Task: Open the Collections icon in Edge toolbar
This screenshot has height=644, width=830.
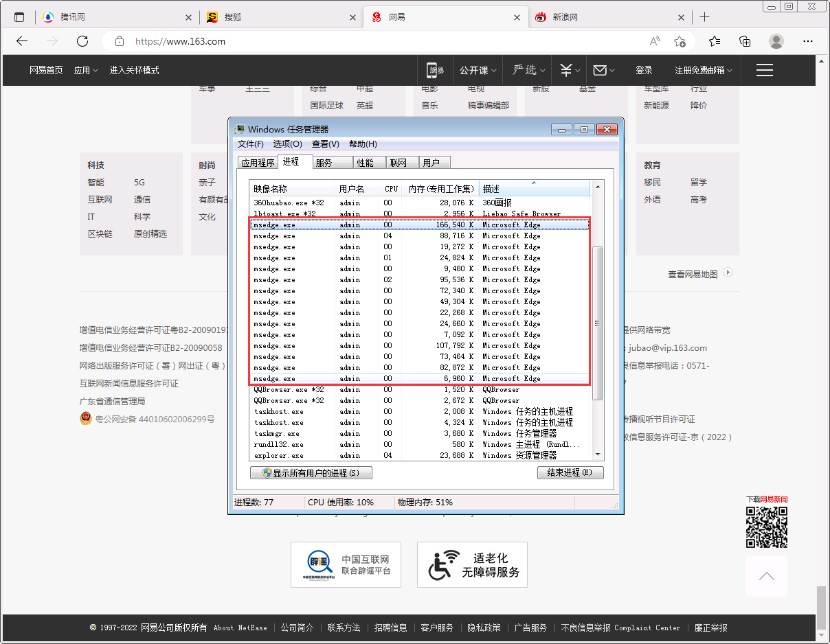Action: (x=745, y=41)
